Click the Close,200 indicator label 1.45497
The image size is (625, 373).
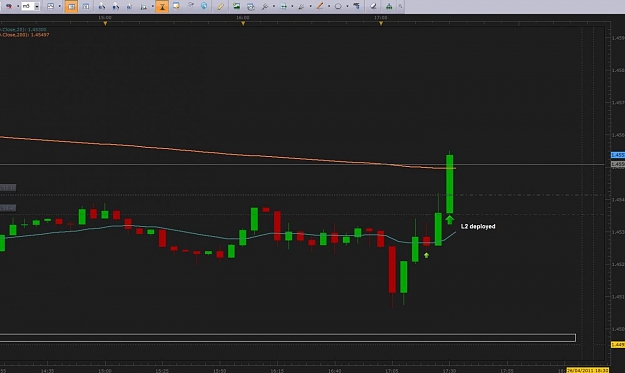[x=24, y=35]
